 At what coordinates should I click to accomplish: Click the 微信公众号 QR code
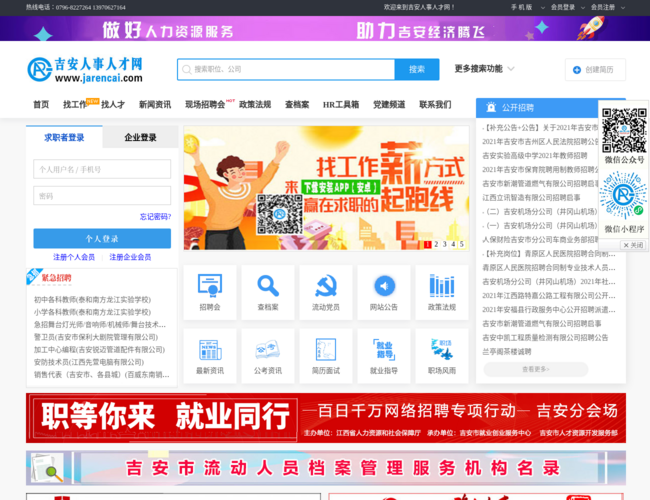(624, 130)
